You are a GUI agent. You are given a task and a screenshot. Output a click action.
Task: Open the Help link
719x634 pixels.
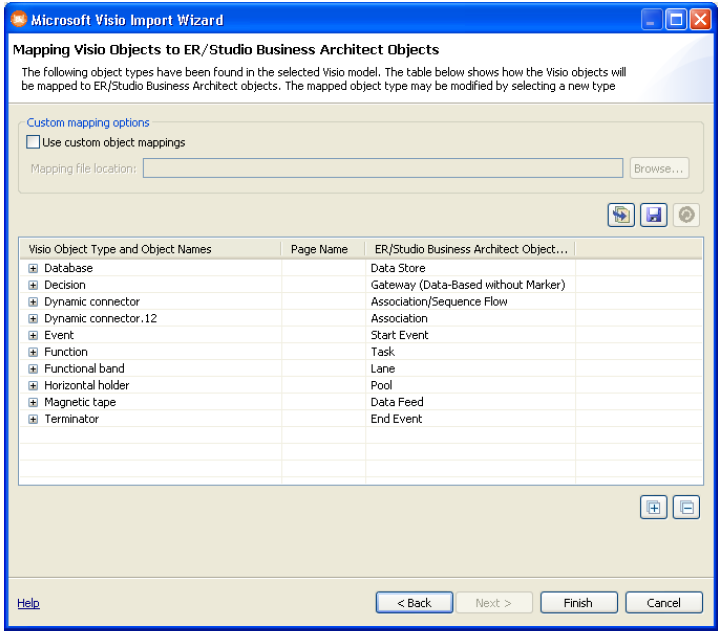tap(28, 603)
